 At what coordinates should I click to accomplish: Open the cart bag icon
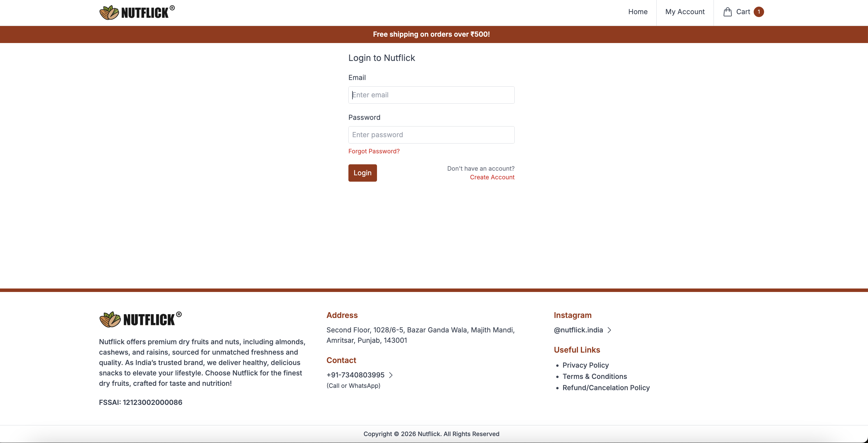727,12
